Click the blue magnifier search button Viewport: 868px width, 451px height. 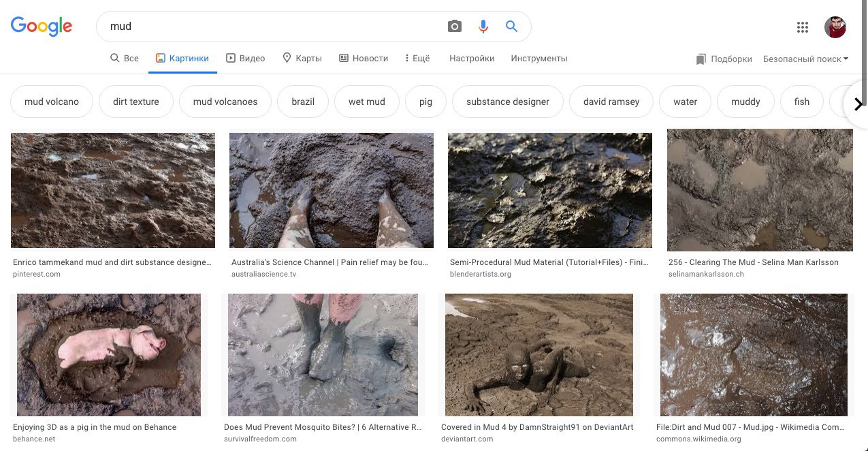[x=512, y=27]
